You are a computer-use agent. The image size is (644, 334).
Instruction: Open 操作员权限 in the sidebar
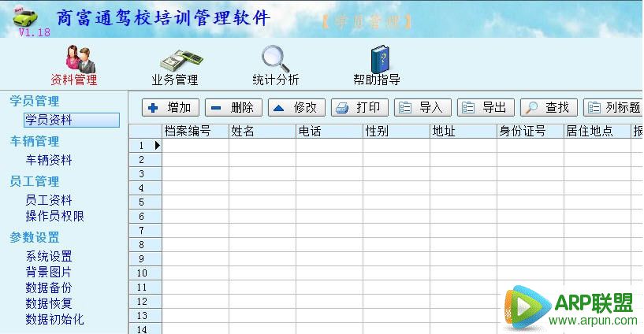coord(54,217)
